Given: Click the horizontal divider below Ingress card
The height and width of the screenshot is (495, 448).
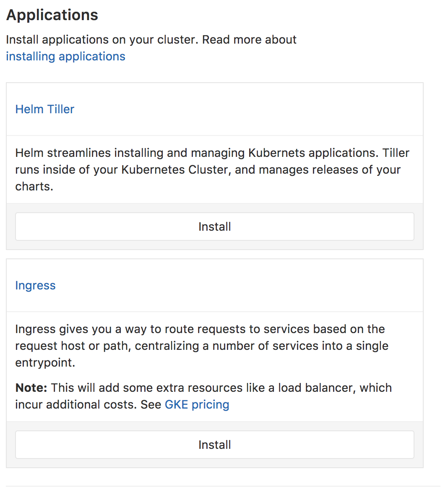Looking at the screenshot, I should pyautogui.click(x=222, y=486).
